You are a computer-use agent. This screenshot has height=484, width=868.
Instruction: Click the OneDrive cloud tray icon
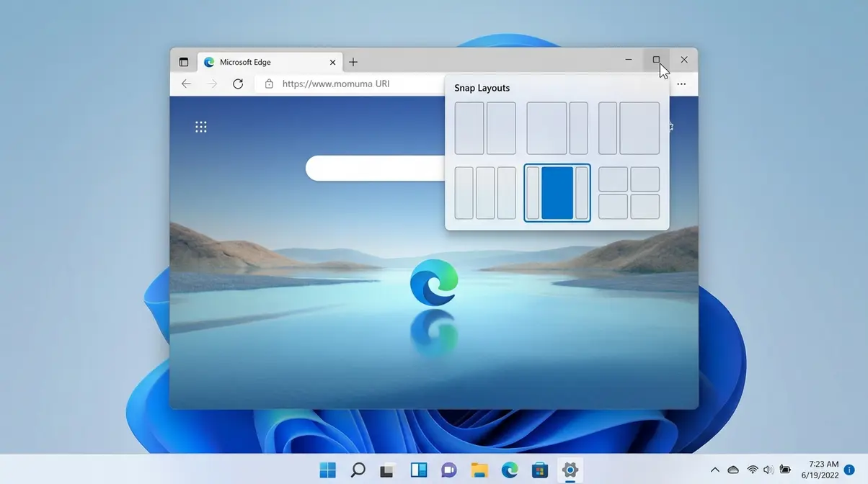pyautogui.click(x=733, y=470)
